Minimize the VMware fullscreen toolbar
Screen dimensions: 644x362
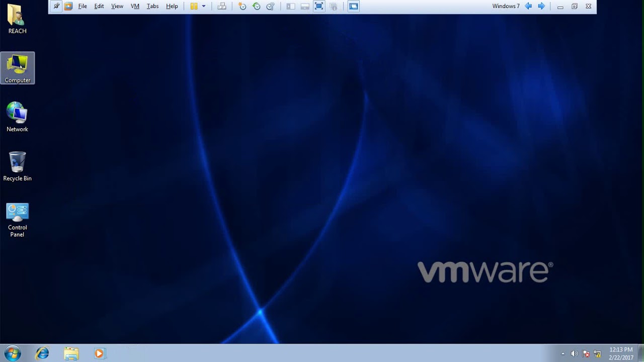[x=560, y=7]
